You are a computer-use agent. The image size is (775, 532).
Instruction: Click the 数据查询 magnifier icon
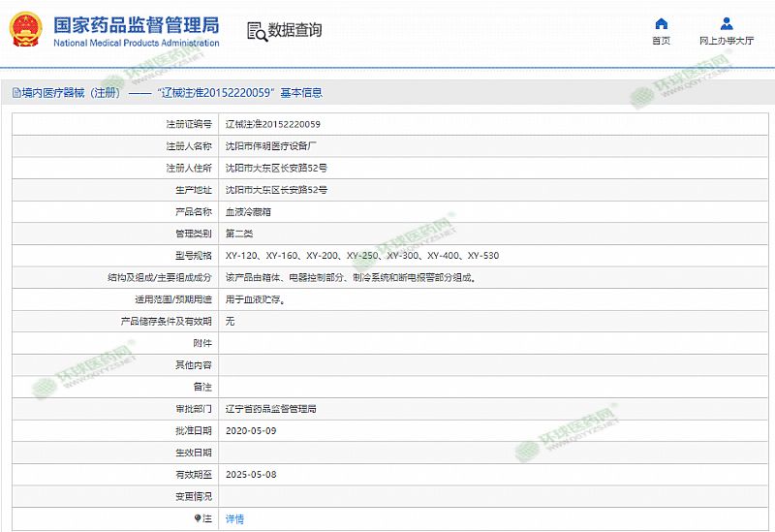tap(257, 31)
